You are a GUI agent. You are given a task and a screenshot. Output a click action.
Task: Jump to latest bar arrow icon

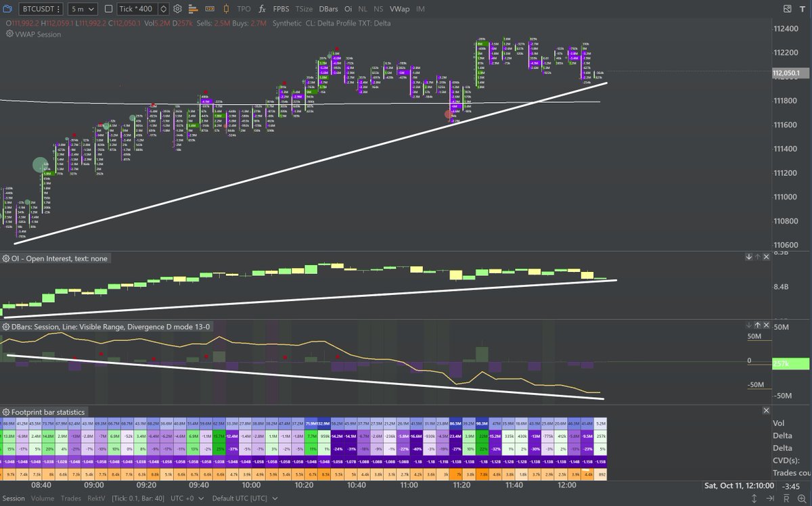click(771, 499)
